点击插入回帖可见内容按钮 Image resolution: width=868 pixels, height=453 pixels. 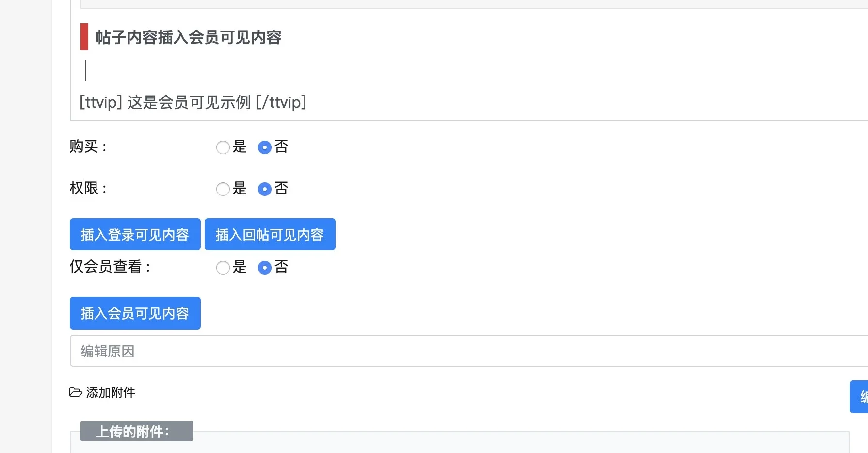[x=270, y=234]
